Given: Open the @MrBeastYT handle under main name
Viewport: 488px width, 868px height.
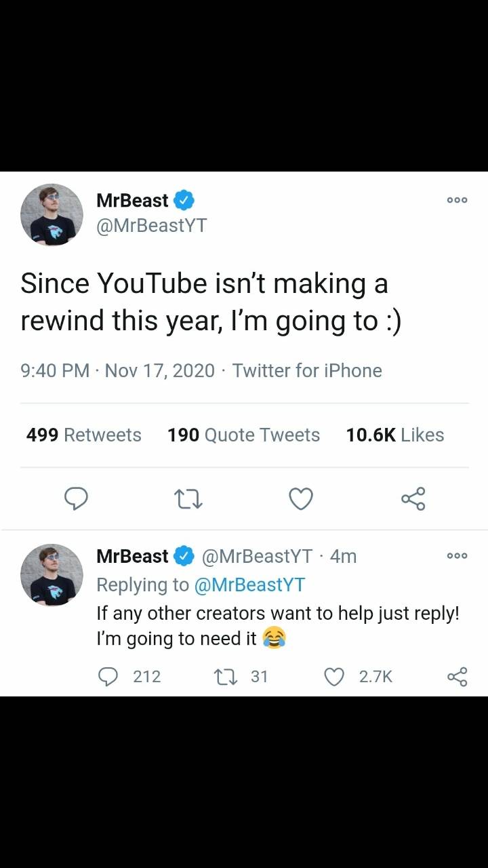Looking at the screenshot, I should tap(151, 226).
